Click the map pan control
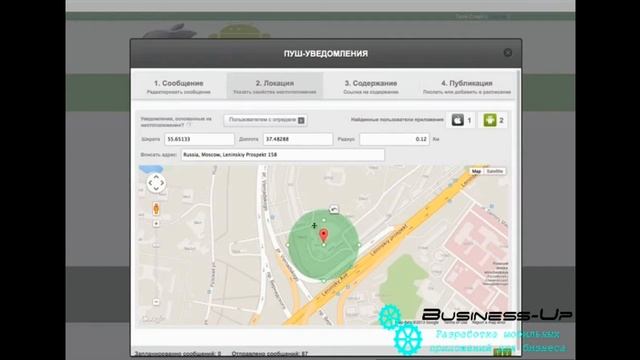This screenshot has height=360, width=640. pos(156,183)
